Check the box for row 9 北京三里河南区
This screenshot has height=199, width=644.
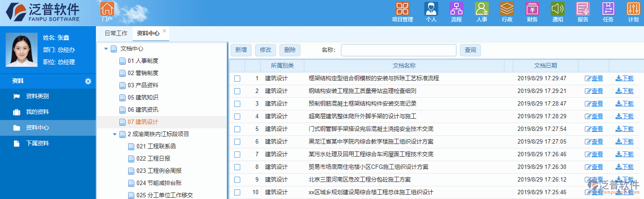[237, 180]
